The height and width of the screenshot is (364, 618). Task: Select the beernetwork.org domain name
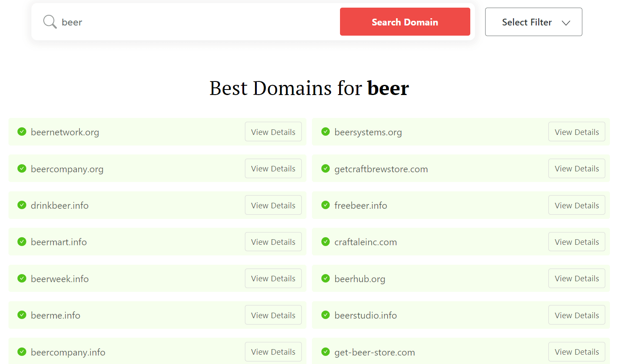65,132
